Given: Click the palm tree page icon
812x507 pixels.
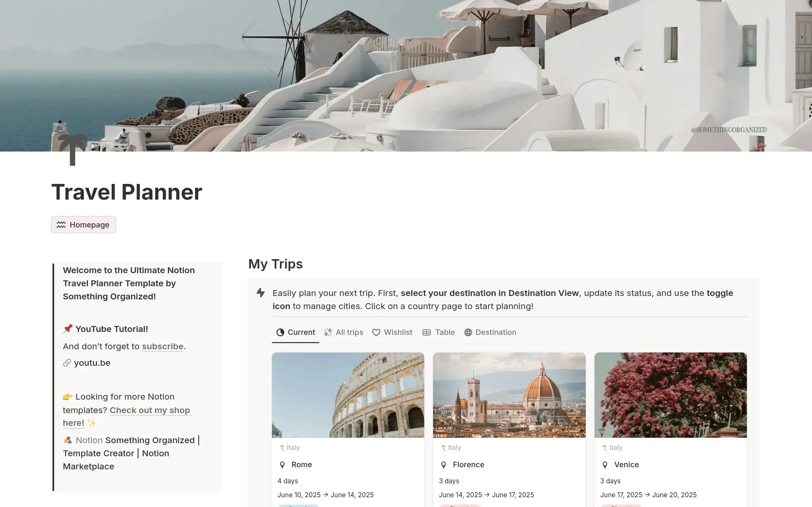Looking at the screenshot, I should point(72,150).
